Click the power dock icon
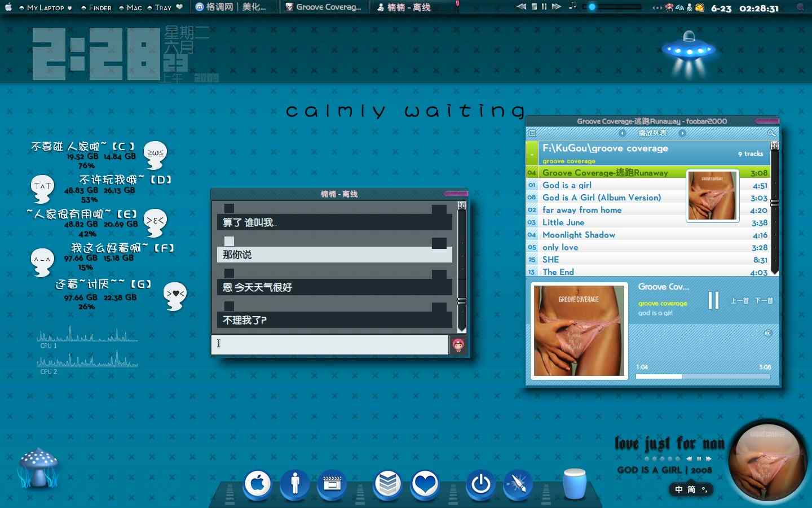The image size is (812, 508). click(x=481, y=484)
